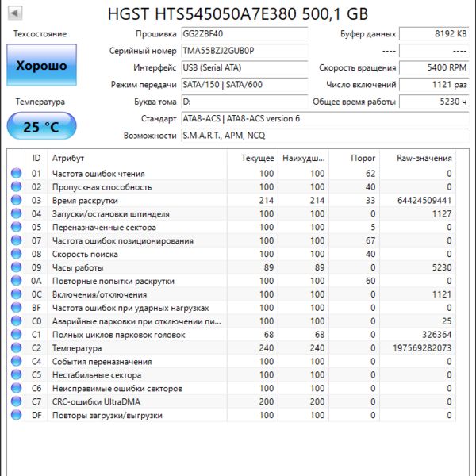Click raw value 25 of attribute C0
The height and width of the screenshot is (476, 476).
coord(447,321)
